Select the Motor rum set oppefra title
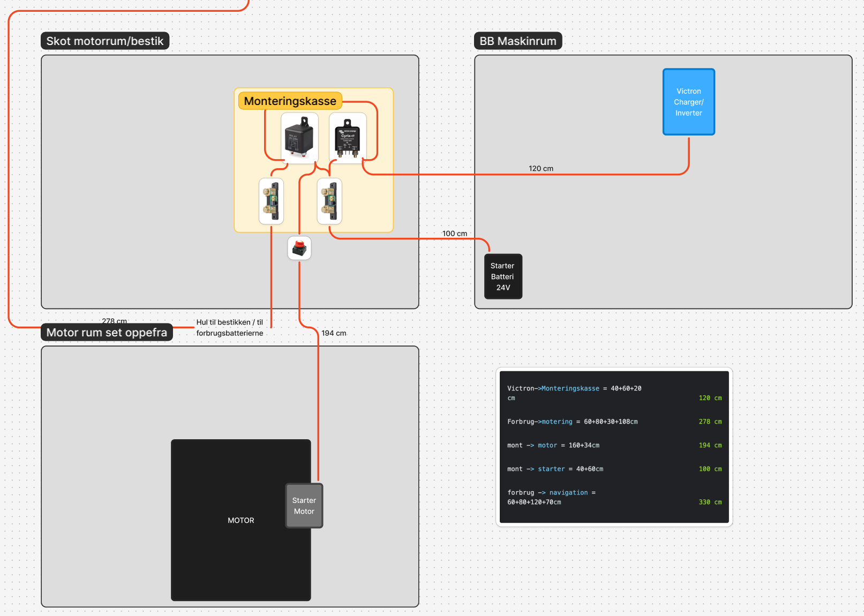The height and width of the screenshot is (616, 864). (107, 333)
